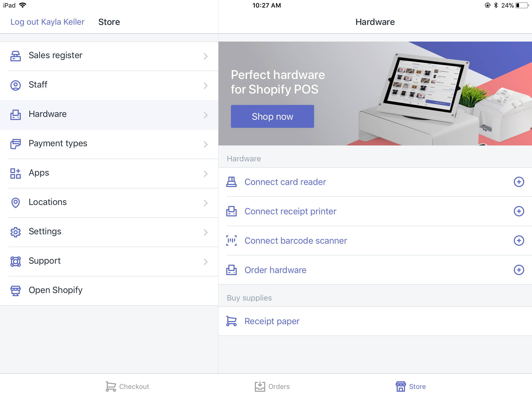Tap Open Shopify label

point(56,290)
